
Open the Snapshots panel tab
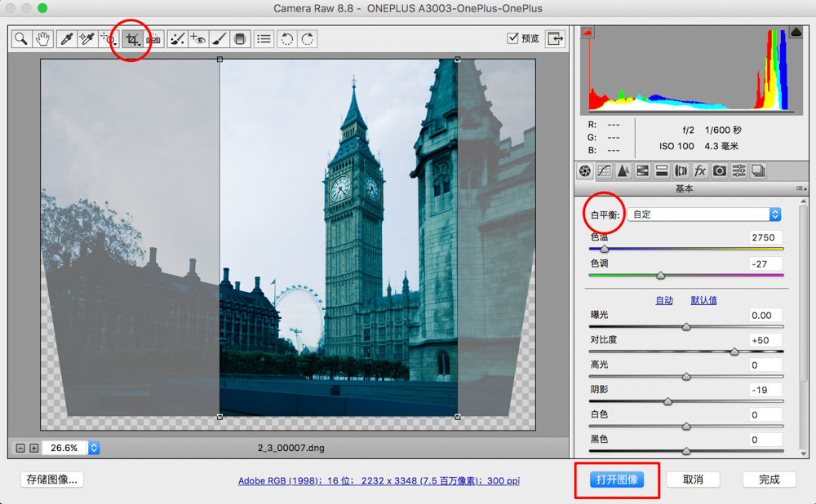(x=758, y=170)
